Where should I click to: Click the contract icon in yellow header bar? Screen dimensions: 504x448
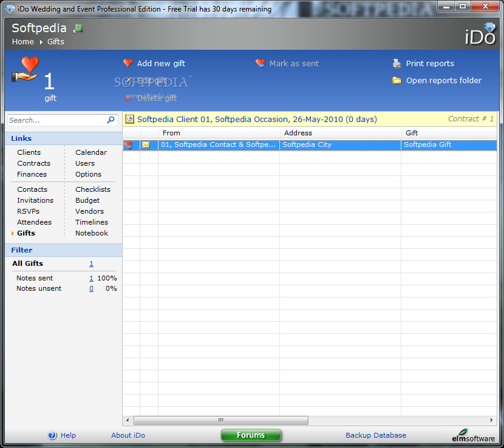[129, 119]
